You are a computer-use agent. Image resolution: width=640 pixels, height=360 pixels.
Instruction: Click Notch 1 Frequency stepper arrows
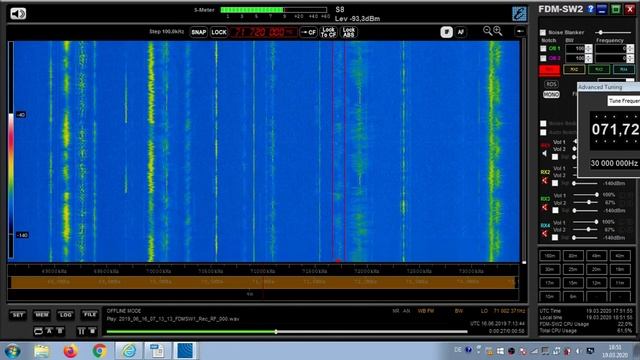pos(631,48)
